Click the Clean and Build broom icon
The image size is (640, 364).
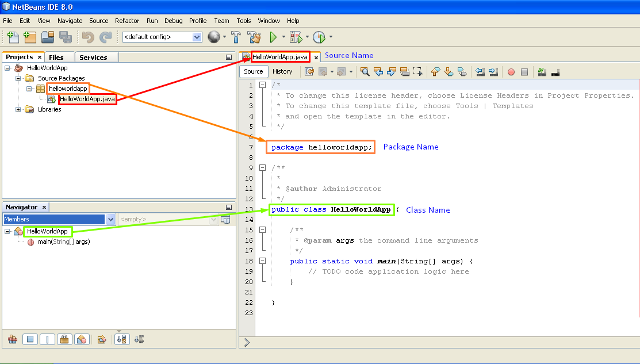pyautogui.click(x=254, y=37)
